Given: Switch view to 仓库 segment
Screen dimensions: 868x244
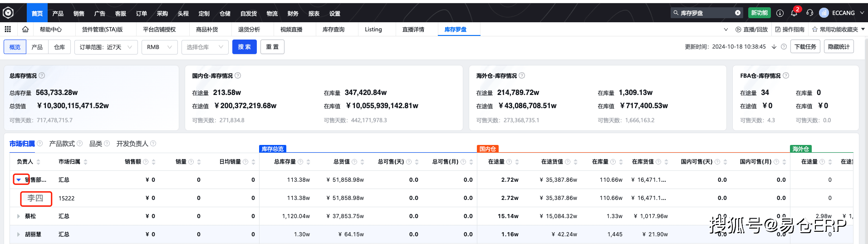Looking at the screenshot, I should 59,47.
